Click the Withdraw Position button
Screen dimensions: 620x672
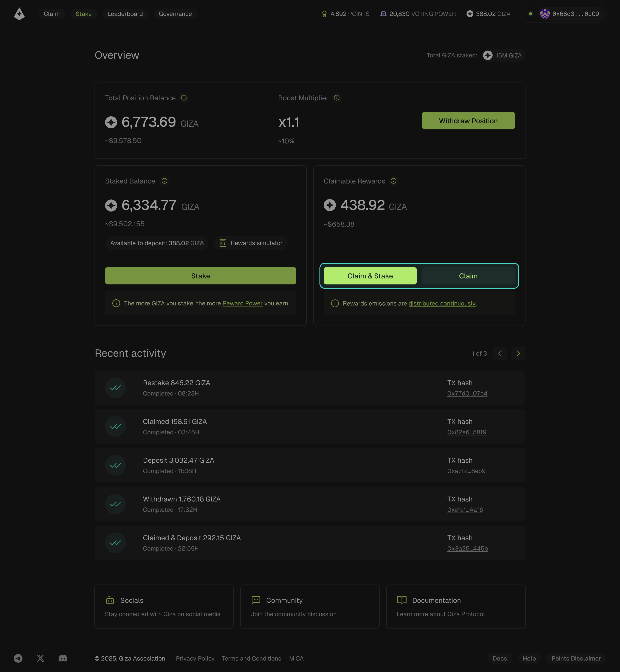pyautogui.click(x=468, y=121)
